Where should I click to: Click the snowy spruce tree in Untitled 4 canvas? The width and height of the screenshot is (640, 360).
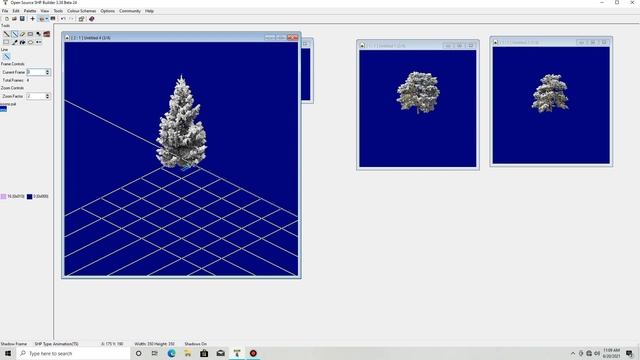[181, 122]
